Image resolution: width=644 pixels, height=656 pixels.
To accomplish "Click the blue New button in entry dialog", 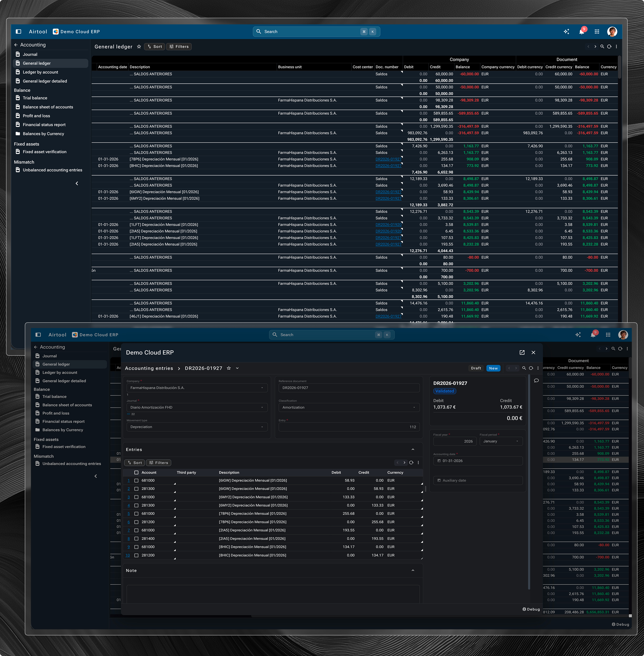I will coord(493,368).
